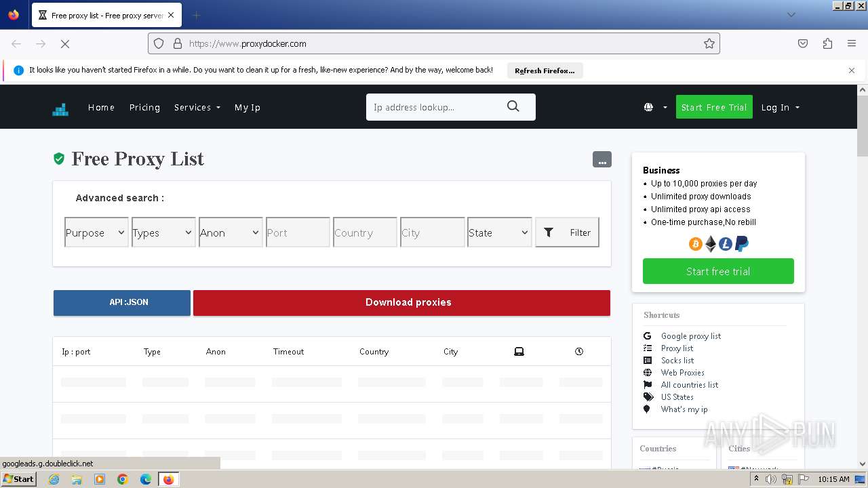Image resolution: width=868 pixels, height=488 pixels.
Task: Open the All countries list shortcut
Action: click(690, 385)
